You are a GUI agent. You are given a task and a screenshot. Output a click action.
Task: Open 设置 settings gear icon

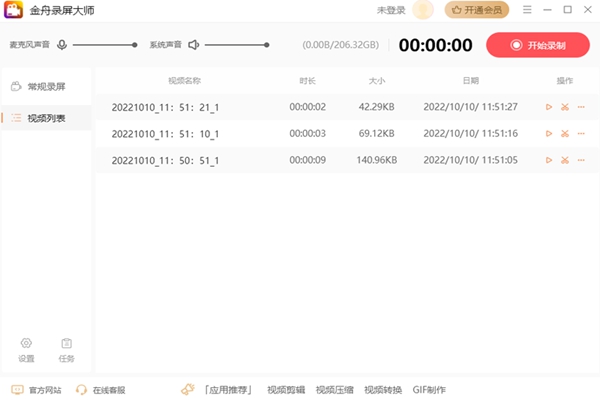(26, 348)
